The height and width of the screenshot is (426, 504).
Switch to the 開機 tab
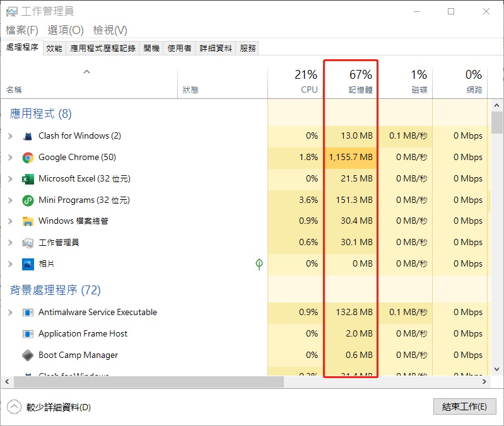click(151, 48)
